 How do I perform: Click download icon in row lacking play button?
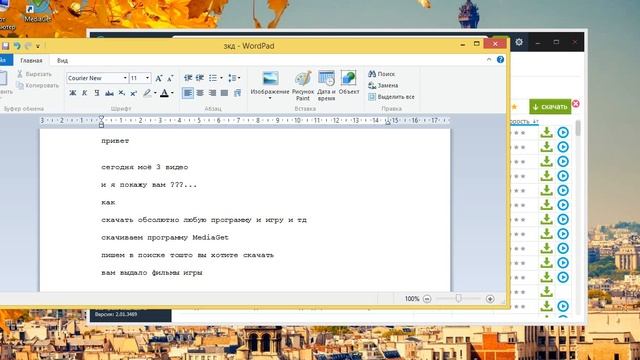tap(547, 292)
